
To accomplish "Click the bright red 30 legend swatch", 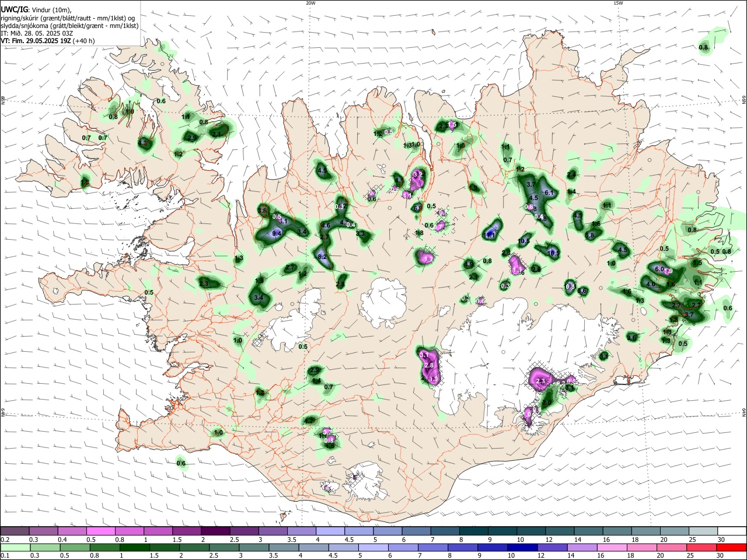I will pyautogui.click(x=731, y=548).
